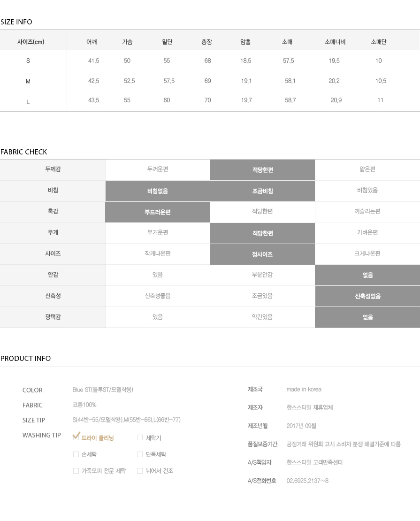Click the highlighted 부드러운편 cell
Screen dimensions: 420x521
coord(158,212)
